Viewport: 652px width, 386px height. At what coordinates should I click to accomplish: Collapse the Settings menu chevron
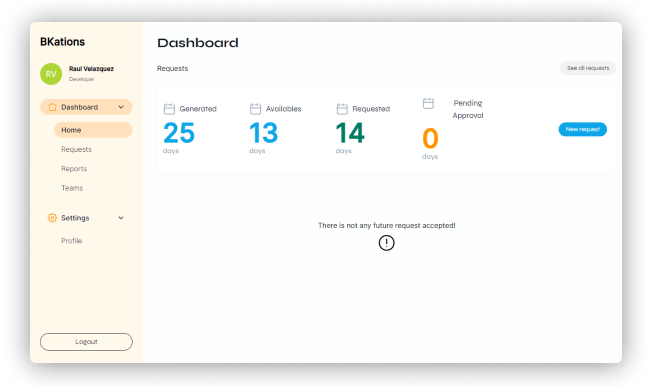(121, 218)
